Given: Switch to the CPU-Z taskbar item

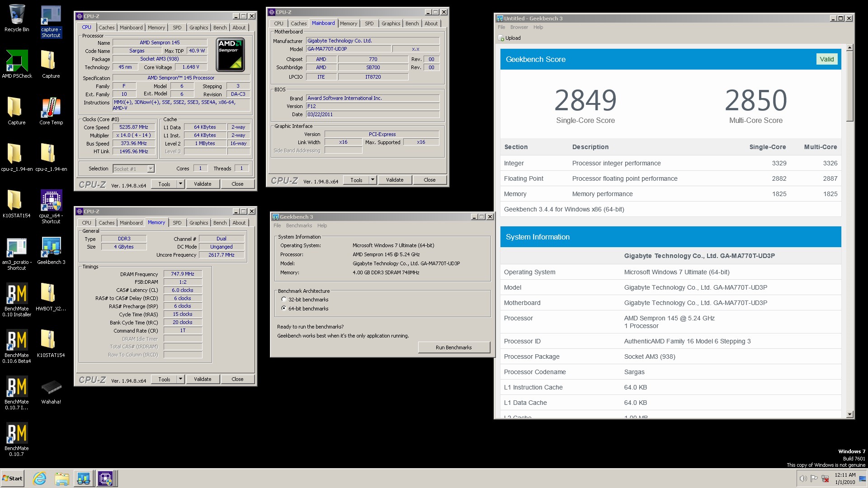Looking at the screenshot, I should [x=106, y=479].
